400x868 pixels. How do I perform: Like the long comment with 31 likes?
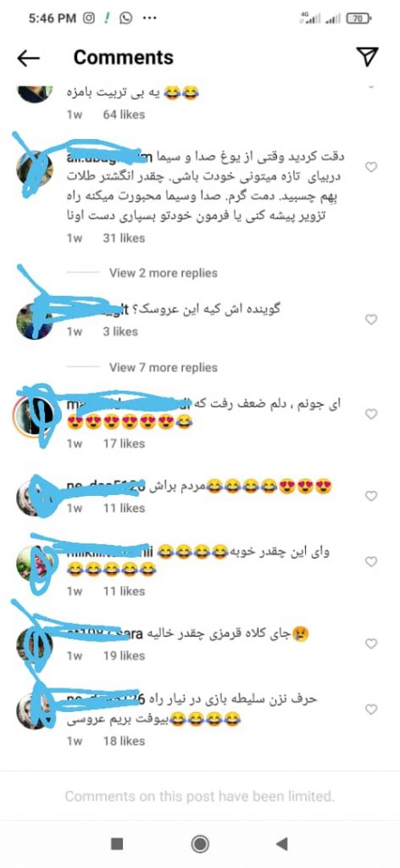point(372,167)
